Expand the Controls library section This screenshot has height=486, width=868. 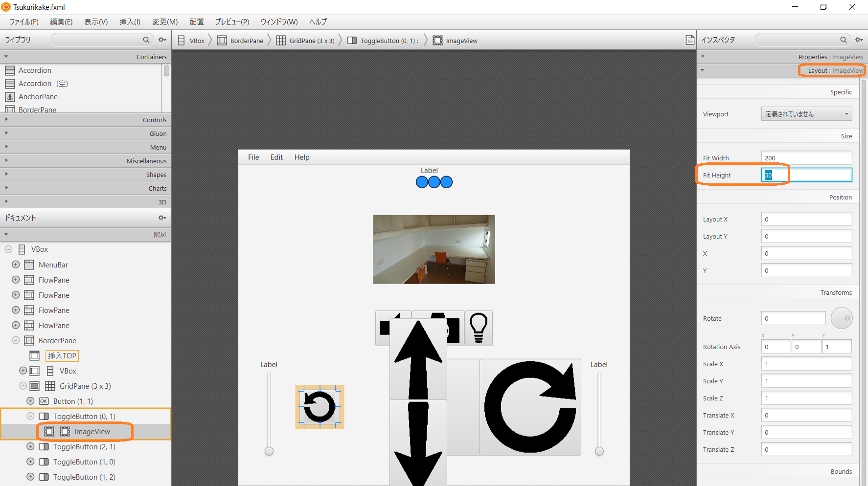point(86,120)
